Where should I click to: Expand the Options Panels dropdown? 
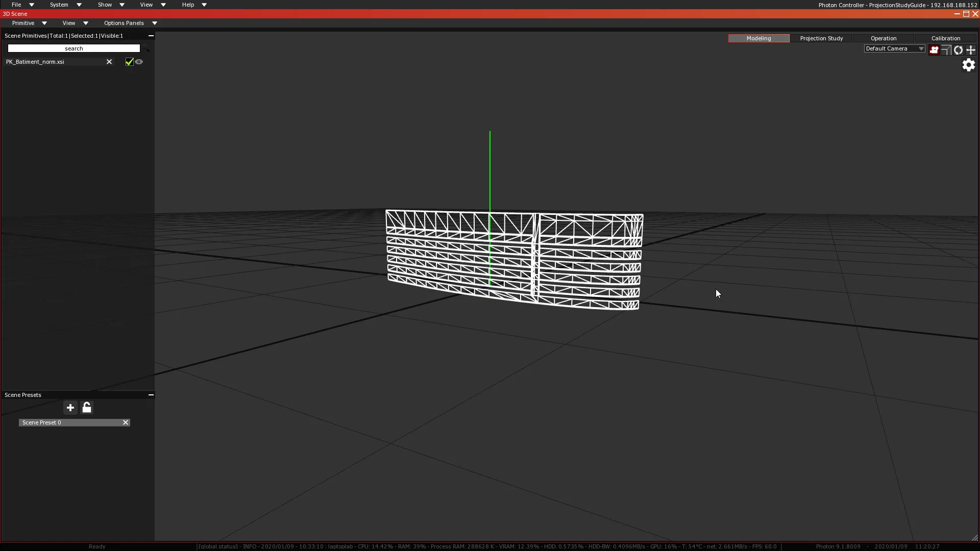point(130,23)
